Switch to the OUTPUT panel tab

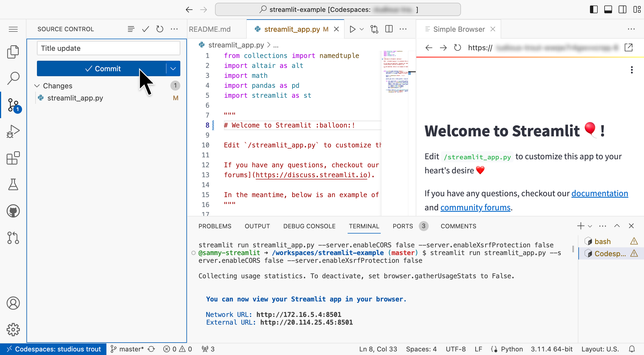[257, 226]
